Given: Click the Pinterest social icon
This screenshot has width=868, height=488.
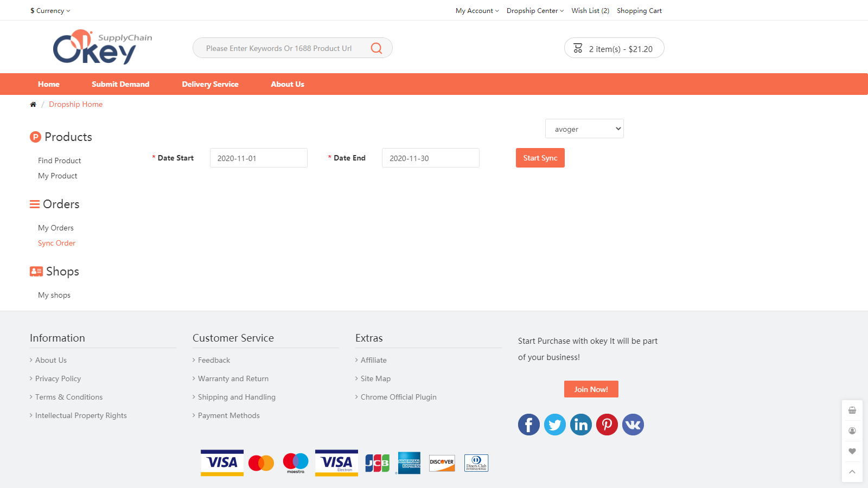Looking at the screenshot, I should [607, 425].
